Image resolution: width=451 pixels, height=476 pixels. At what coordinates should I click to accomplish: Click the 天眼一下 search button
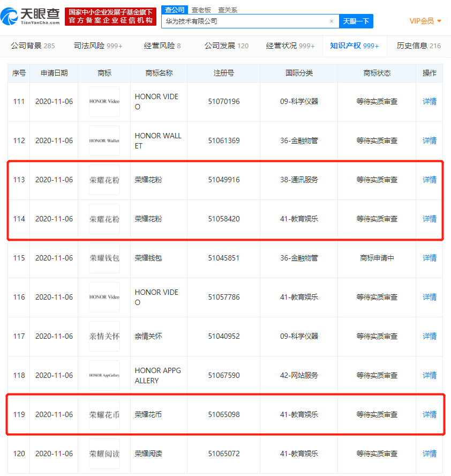[x=356, y=21]
